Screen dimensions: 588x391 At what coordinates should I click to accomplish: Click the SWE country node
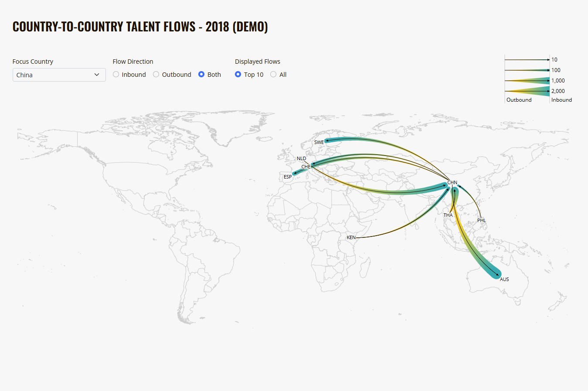click(x=319, y=142)
